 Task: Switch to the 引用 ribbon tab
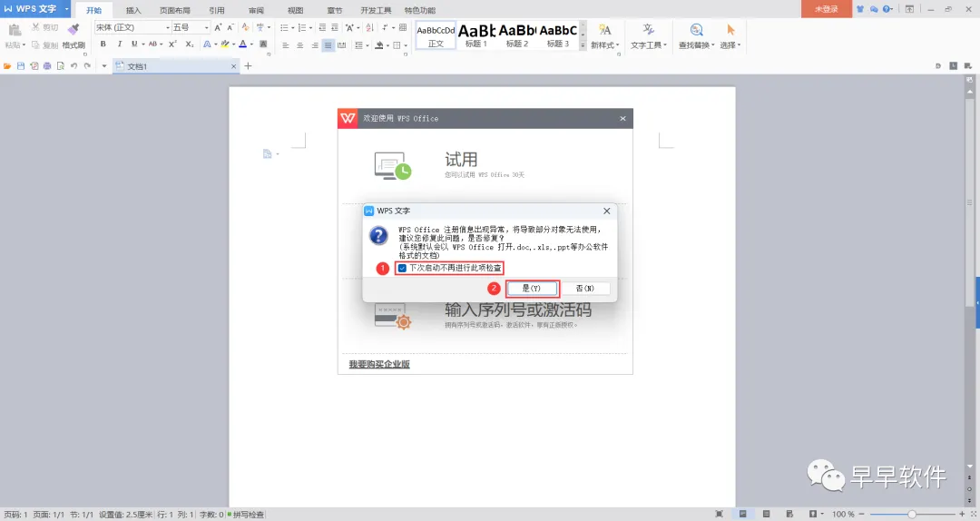point(216,10)
